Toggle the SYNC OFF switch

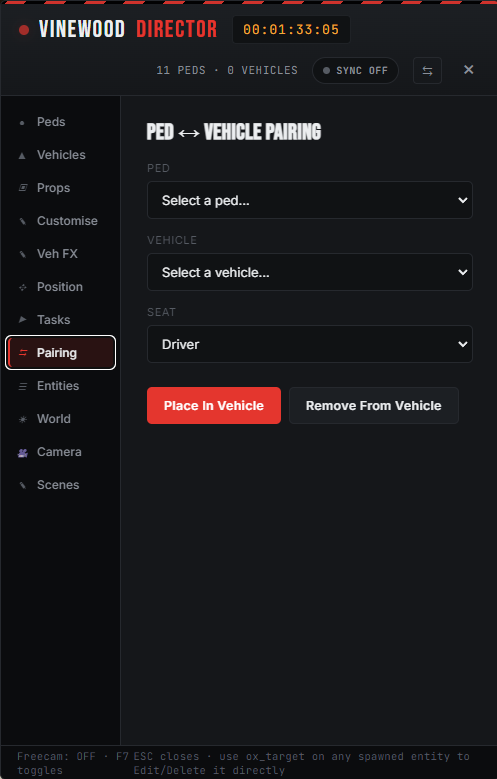[355, 71]
